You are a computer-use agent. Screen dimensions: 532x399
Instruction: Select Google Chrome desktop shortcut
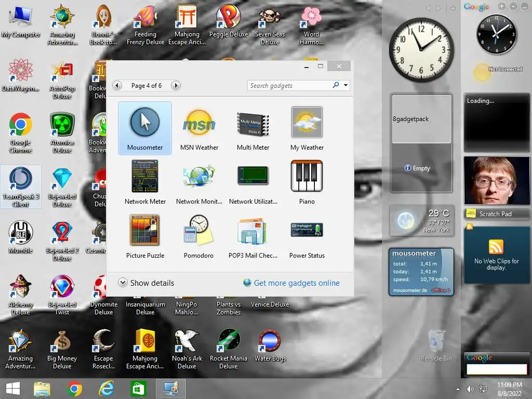click(x=21, y=134)
